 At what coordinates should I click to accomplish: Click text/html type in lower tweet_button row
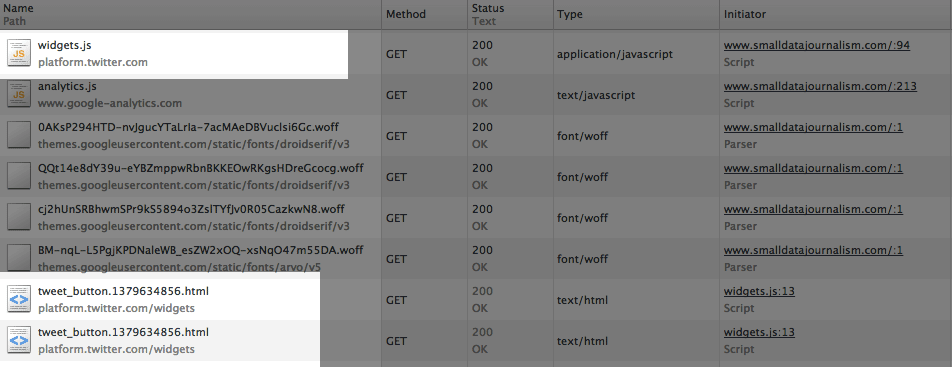coord(582,341)
